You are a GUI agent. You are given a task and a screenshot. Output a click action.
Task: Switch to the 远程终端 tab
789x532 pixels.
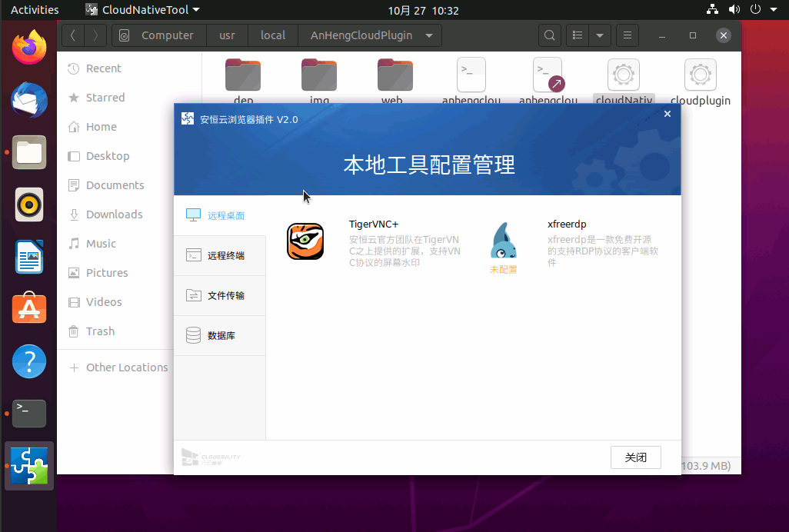220,255
